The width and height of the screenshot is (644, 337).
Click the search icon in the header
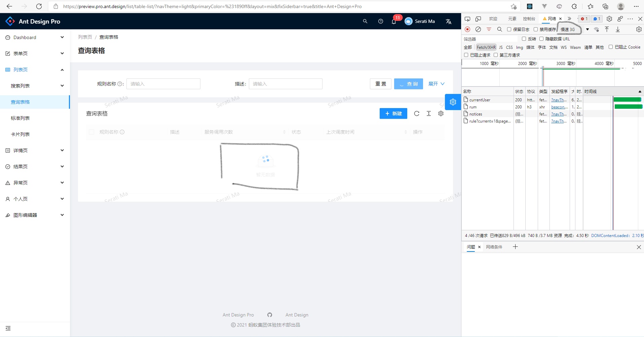point(365,21)
